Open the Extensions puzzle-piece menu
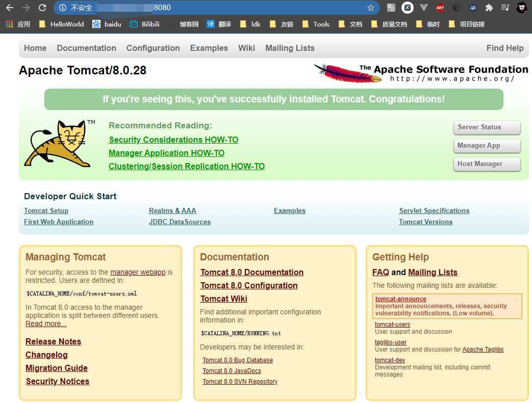The height and width of the screenshot is (403, 532). tap(489, 8)
